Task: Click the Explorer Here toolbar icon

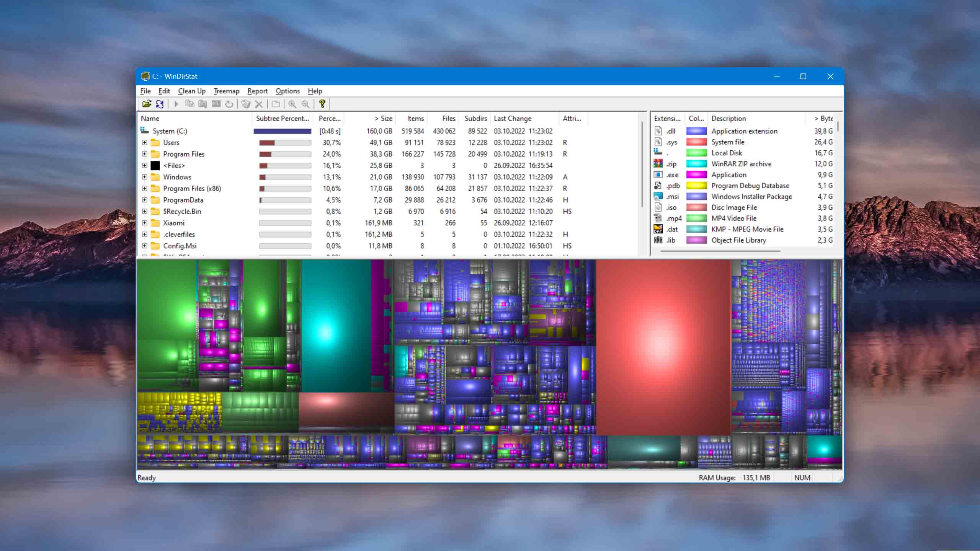Action: click(x=203, y=104)
